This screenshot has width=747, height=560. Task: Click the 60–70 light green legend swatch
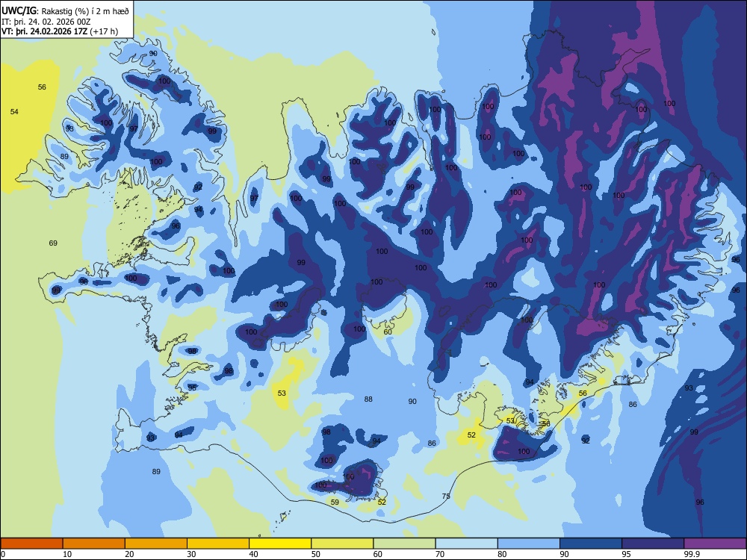pyautogui.click(x=404, y=544)
